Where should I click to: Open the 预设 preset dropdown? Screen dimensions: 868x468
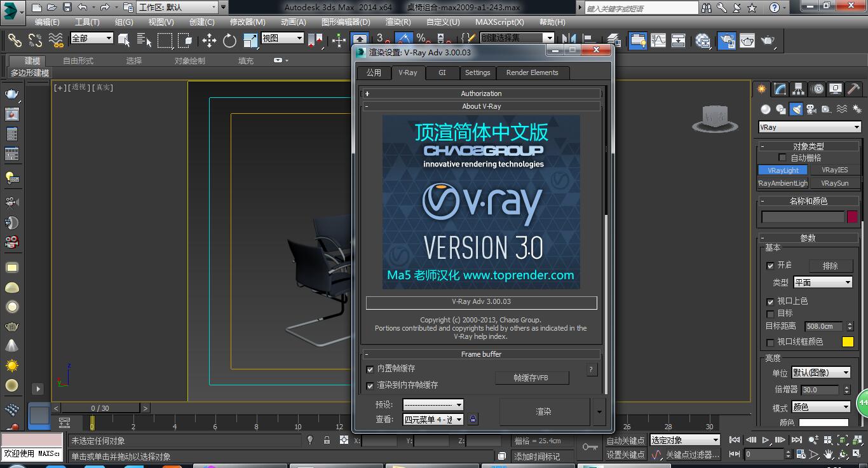[x=433, y=404]
